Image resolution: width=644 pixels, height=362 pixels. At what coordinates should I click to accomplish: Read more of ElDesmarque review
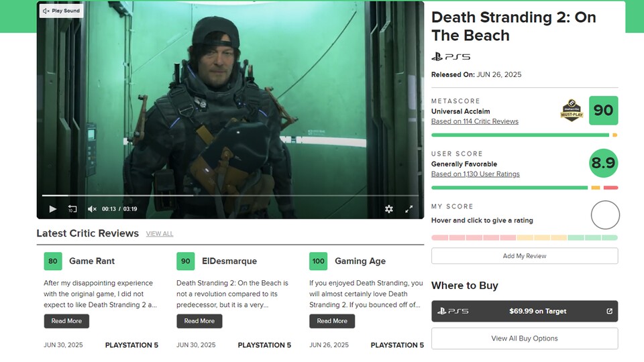pyautogui.click(x=199, y=321)
